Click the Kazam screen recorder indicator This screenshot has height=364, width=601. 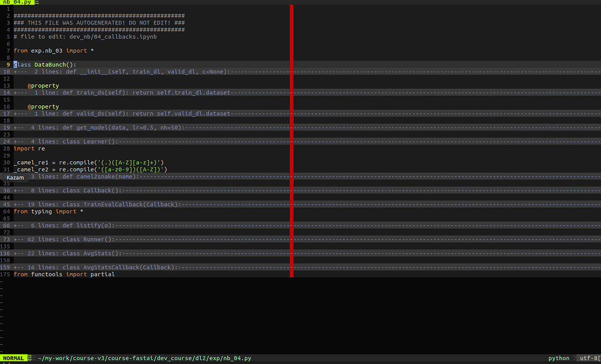15,178
